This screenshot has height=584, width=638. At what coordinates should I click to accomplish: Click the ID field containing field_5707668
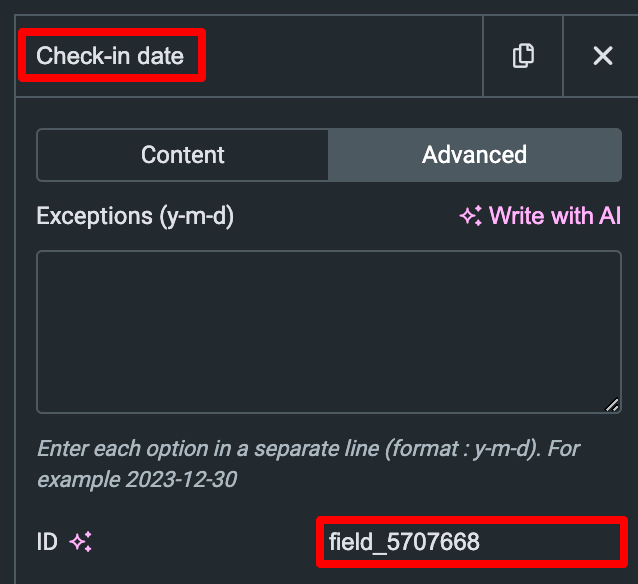point(472,542)
